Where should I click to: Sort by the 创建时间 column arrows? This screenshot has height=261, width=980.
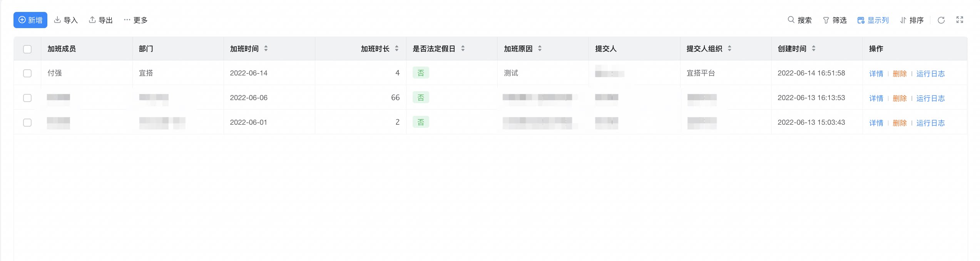click(x=814, y=49)
